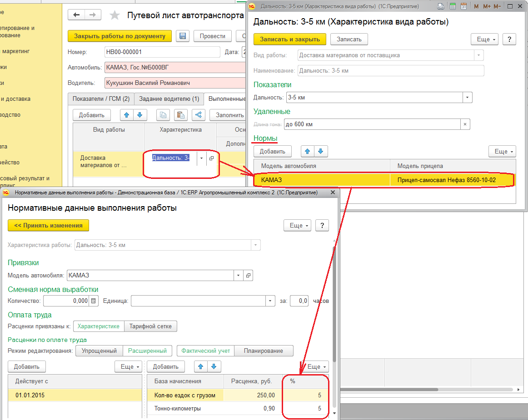Click the Номер field НВ00-000001
The height and width of the screenshot is (420, 528).
[x=162, y=52]
